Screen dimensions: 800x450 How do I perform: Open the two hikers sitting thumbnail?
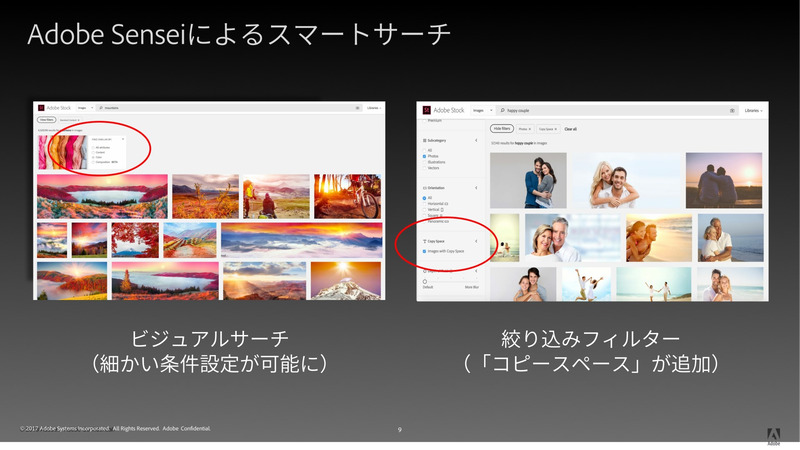click(x=276, y=196)
